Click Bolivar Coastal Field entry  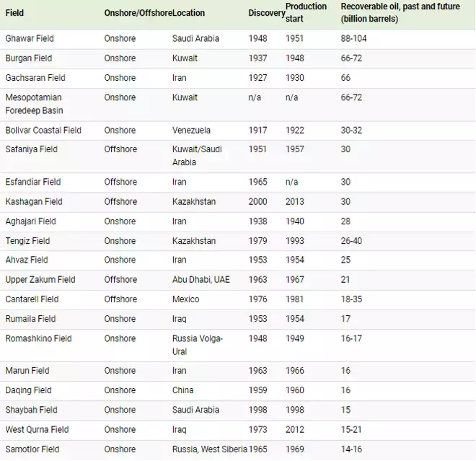[x=43, y=131]
